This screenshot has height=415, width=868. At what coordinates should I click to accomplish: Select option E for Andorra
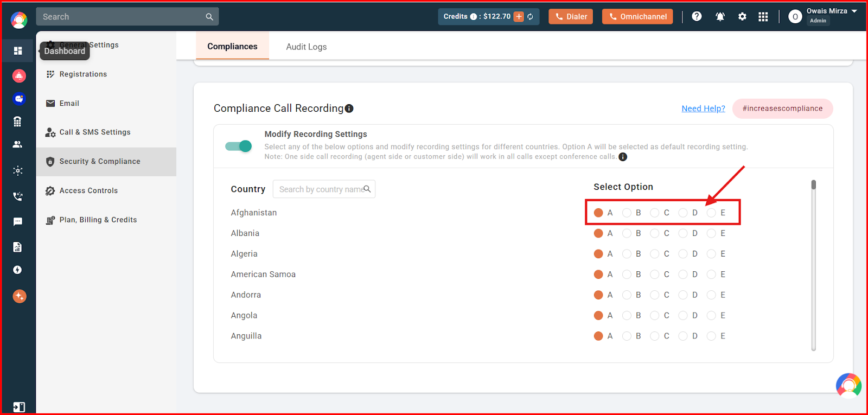pos(711,295)
